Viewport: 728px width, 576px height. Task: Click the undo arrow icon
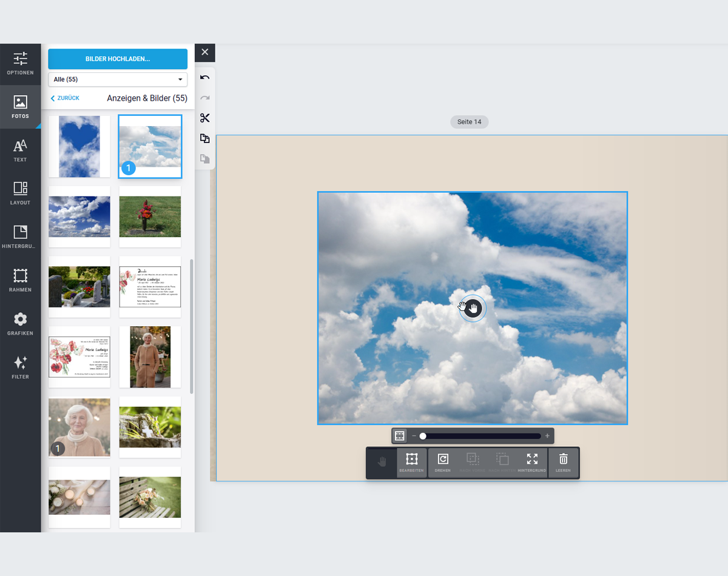click(205, 78)
